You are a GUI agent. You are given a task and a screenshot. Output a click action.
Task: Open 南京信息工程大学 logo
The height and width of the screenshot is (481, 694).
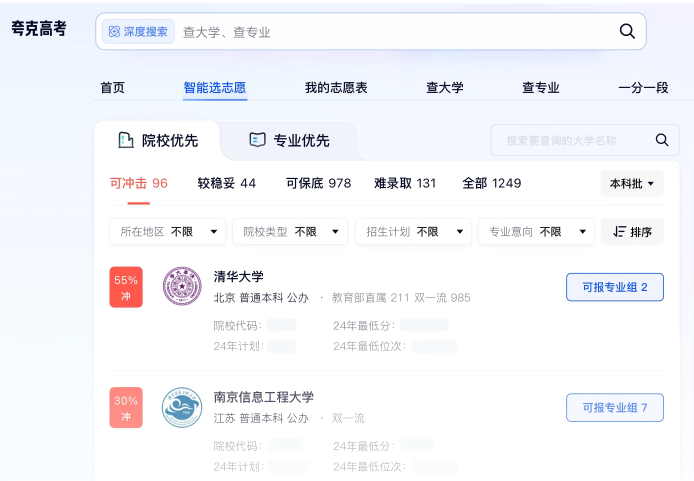pos(182,407)
